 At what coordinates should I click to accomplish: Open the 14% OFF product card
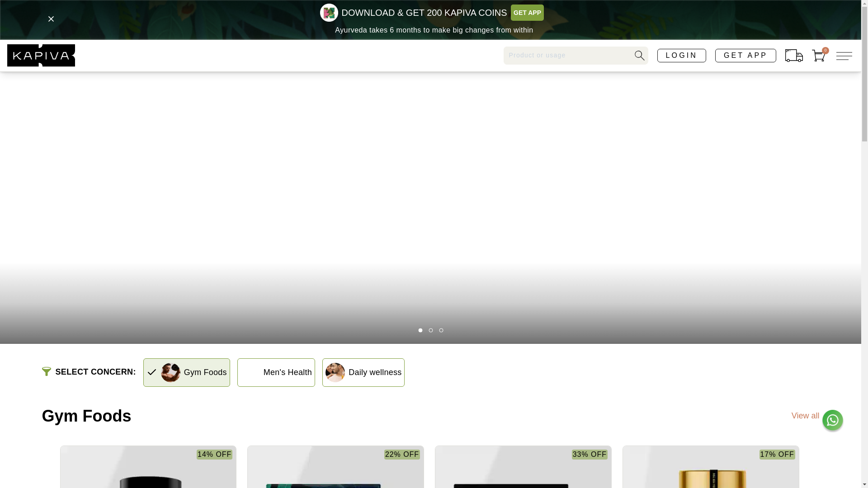point(148,467)
